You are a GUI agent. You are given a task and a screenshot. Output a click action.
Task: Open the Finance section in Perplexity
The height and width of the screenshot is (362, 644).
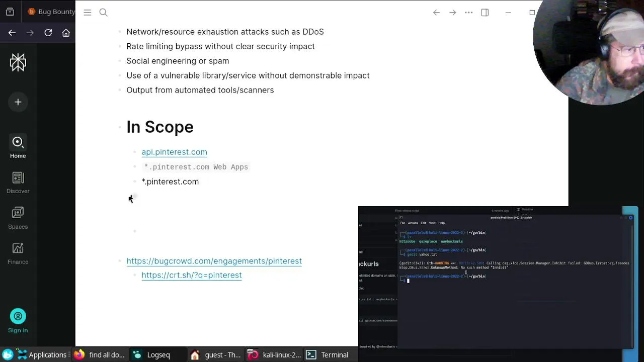18,253
